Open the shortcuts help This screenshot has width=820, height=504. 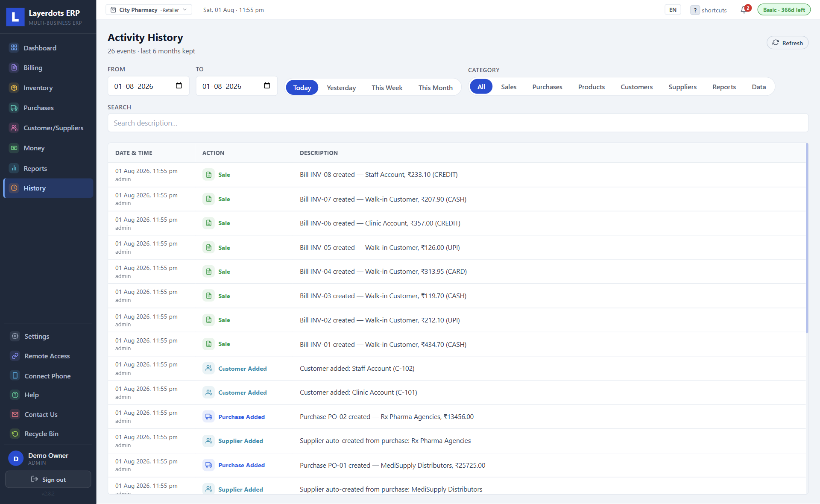click(x=709, y=10)
